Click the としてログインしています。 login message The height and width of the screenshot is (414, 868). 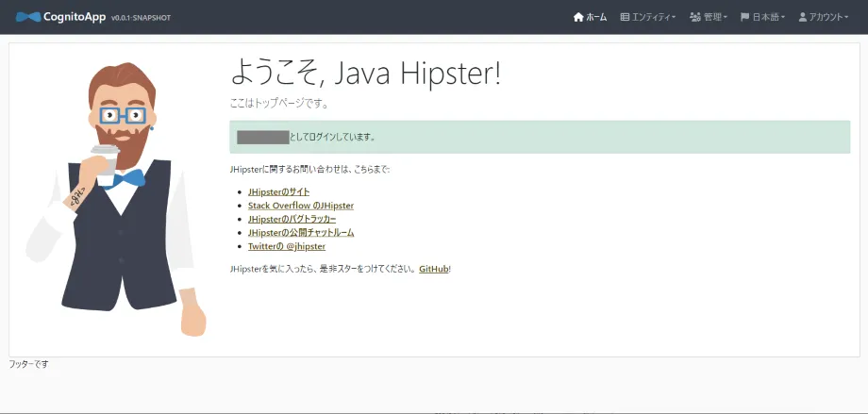[332, 138]
